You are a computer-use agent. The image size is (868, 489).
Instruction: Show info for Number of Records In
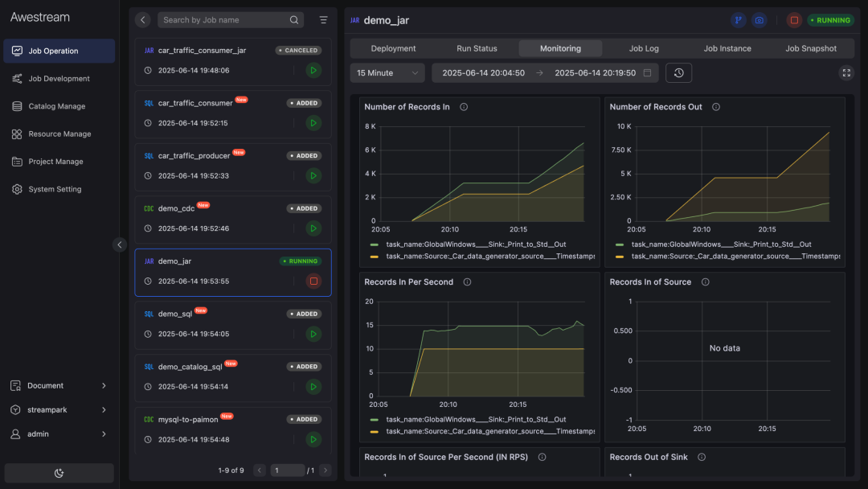point(464,107)
